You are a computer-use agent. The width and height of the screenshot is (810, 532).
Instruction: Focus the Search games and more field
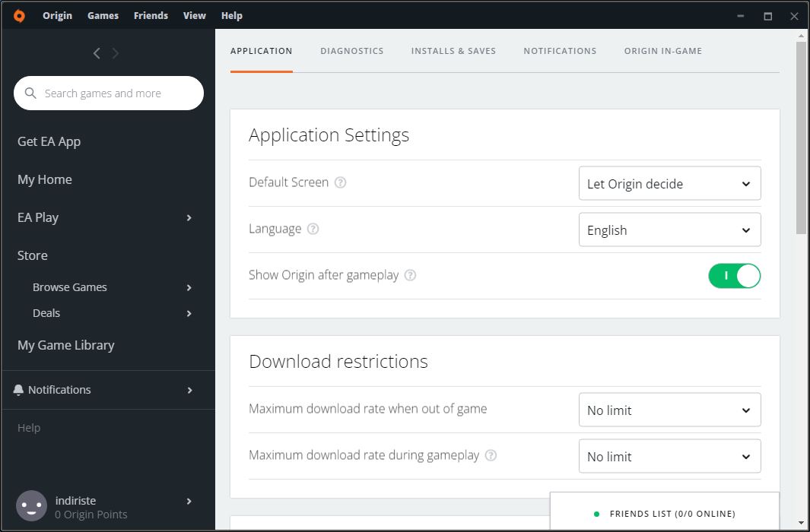tap(109, 93)
